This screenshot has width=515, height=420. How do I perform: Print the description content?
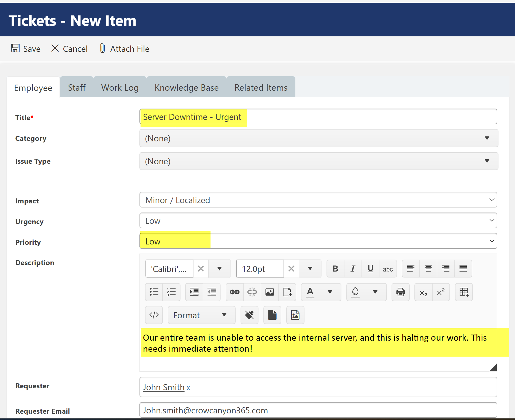click(x=400, y=292)
